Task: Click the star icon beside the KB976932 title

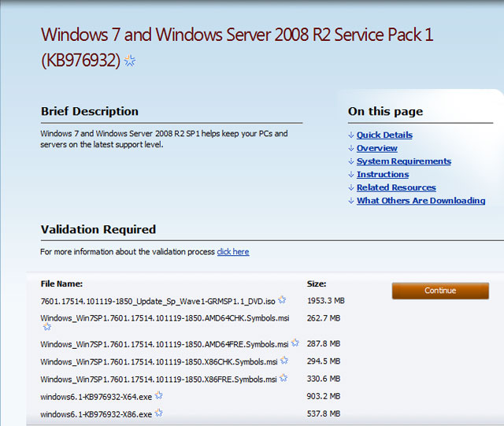Action: [130, 61]
